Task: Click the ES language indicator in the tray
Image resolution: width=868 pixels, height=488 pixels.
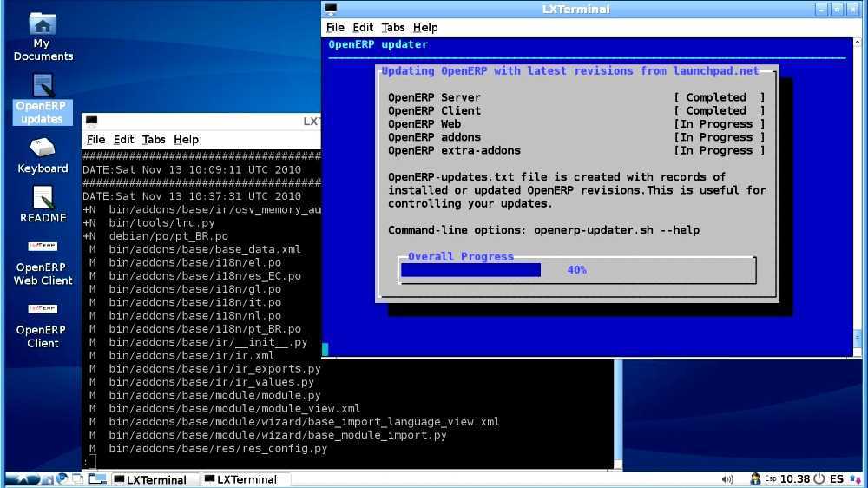Action: [x=837, y=479]
